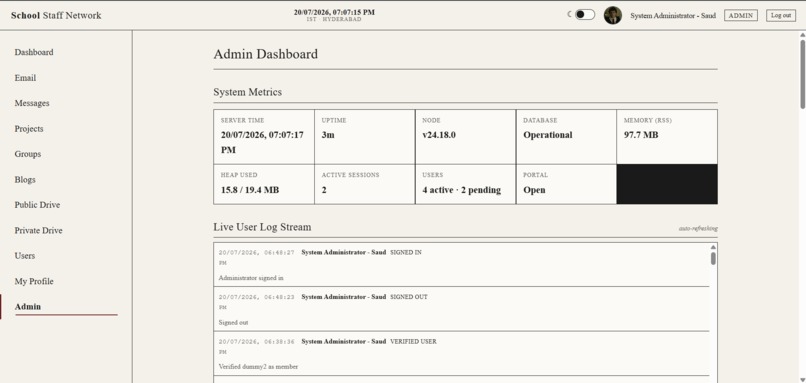The image size is (806, 383).
Task: Click the Admin Dashboard heading
Action: click(266, 54)
